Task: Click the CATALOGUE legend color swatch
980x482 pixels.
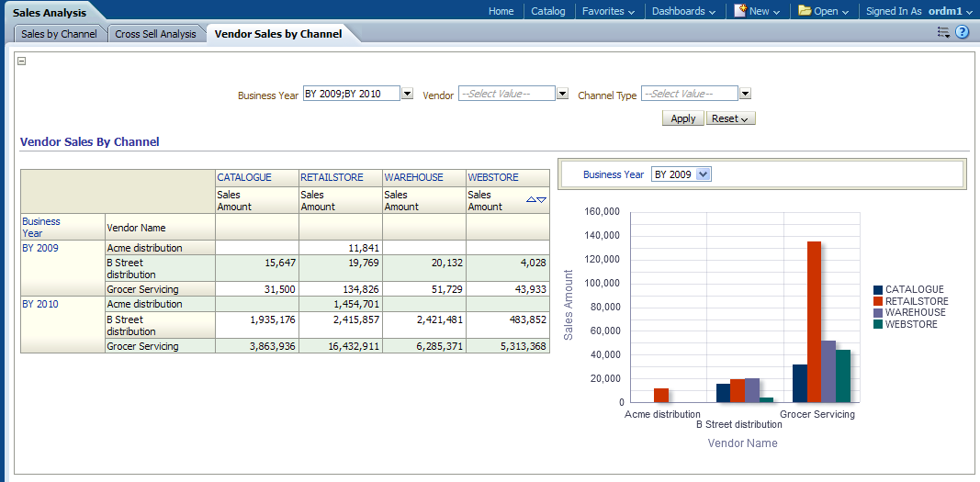Action: [x=878, y=289]
